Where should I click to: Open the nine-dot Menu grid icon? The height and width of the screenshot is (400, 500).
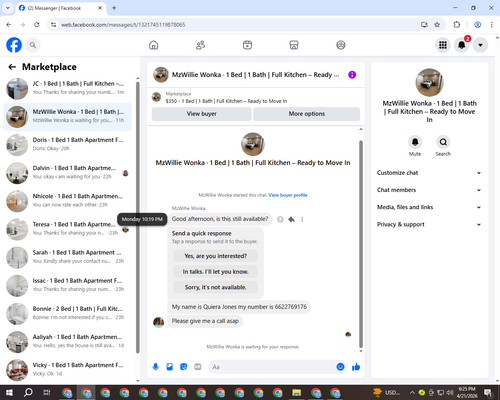pos(443,45)
